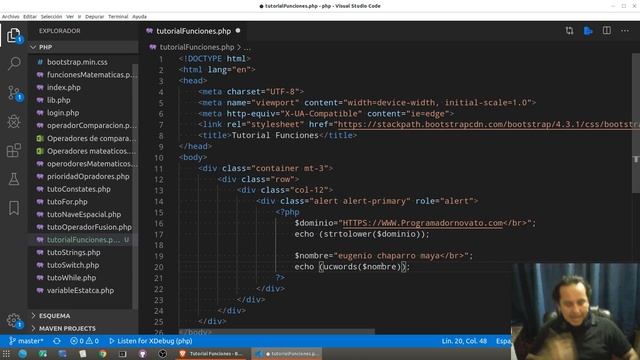Open lib.php in the explorer
The image size is (640, 360).
pos(58,100)
